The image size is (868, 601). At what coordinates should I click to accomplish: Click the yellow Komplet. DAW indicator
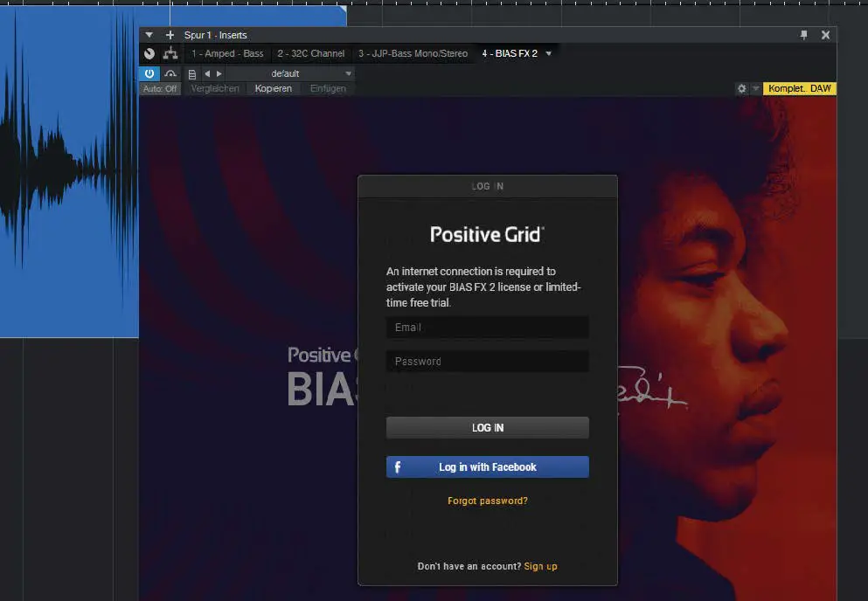(799, 88)
